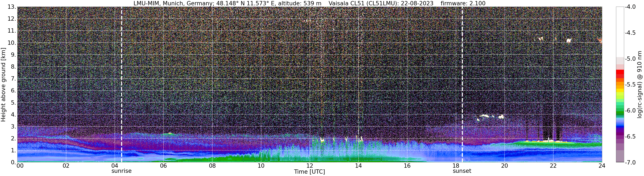Click the x-axis tick label '22'
Image resolution: width=644 pixels, height=176 pixels.
(553, 166)
